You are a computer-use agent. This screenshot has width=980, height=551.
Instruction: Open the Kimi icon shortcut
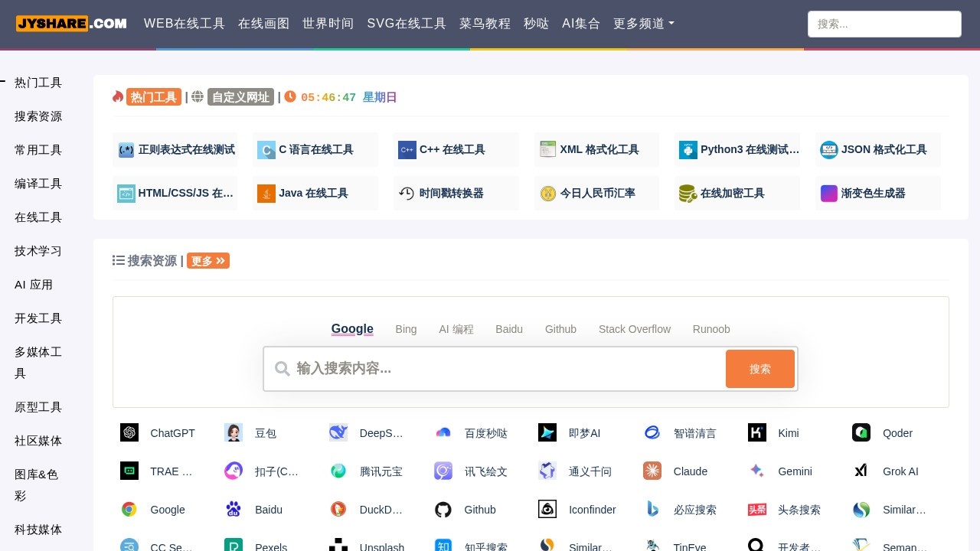click(x=757, y=433)
